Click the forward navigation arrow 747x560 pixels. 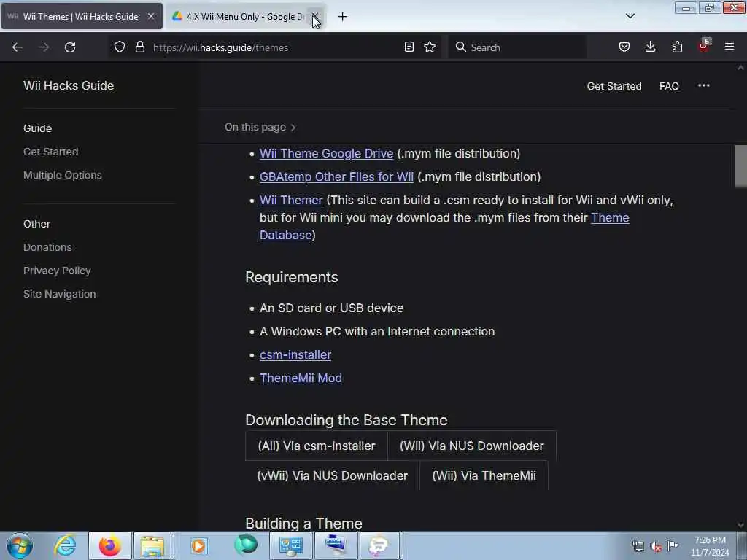coord(44,47)
